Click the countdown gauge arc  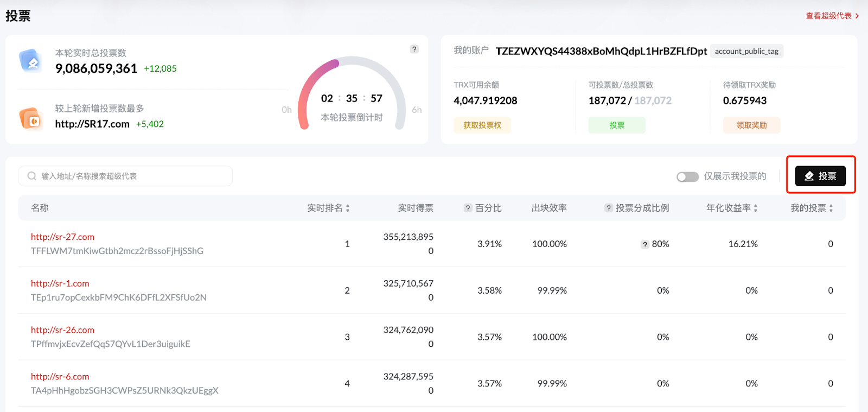click(352, 93)
